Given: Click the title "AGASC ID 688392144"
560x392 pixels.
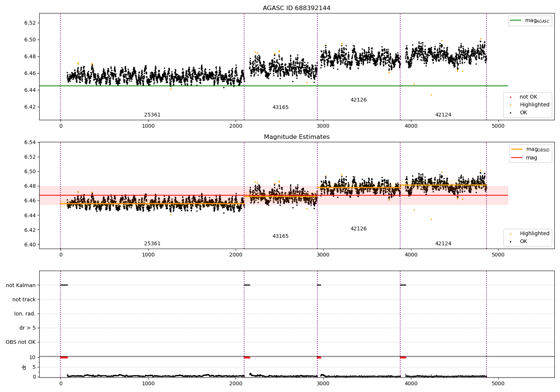Looking at the screenshot, I should 296,8.
